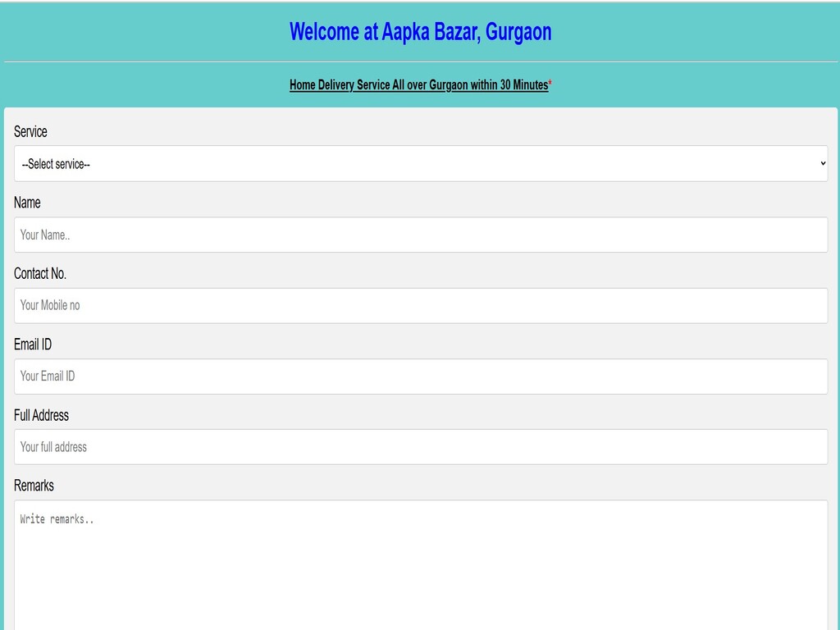The width and height of the screenshot is (840, 630).
Task: Click the Contact No. label
Action: pos(40,273)
